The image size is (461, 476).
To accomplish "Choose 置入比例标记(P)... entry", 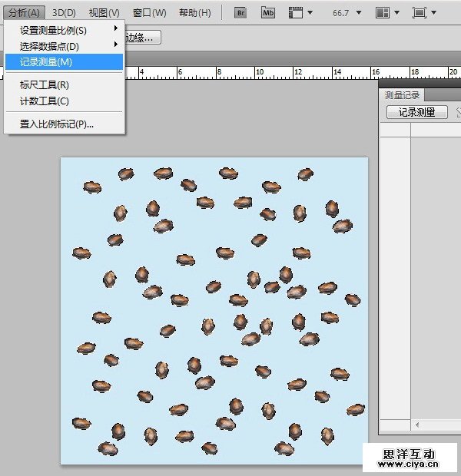I will [64, 124].
